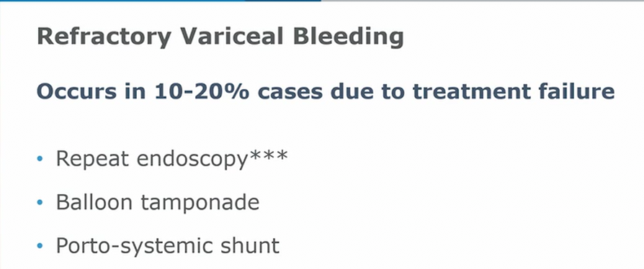This screenshot has width=644, height=269.
Task: Click the played blue portion of progress bar
Action: [122, 1]
